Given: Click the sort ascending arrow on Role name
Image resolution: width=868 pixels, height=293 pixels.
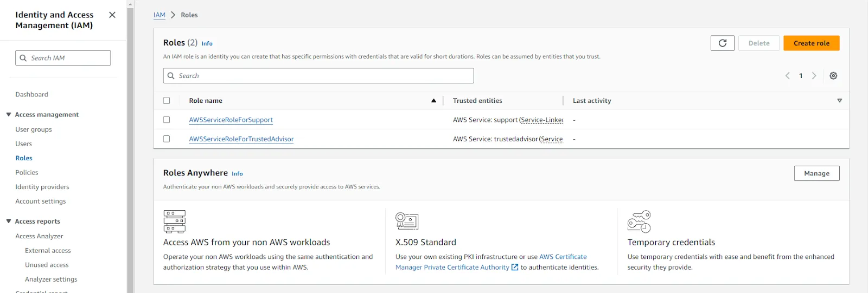Looking at the screenshot, I should pyautogui.click(x=433, y=101).
